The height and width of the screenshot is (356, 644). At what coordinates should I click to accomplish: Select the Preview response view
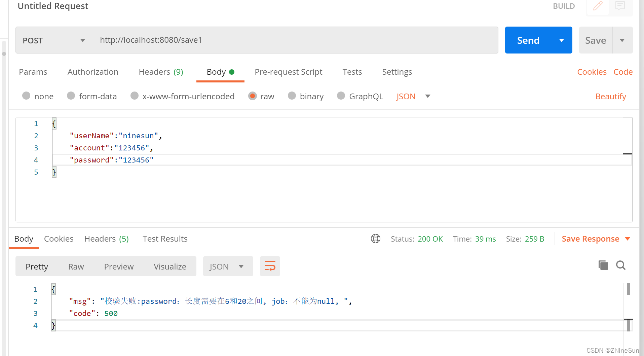pyautogui.click(x=119, y=266)
